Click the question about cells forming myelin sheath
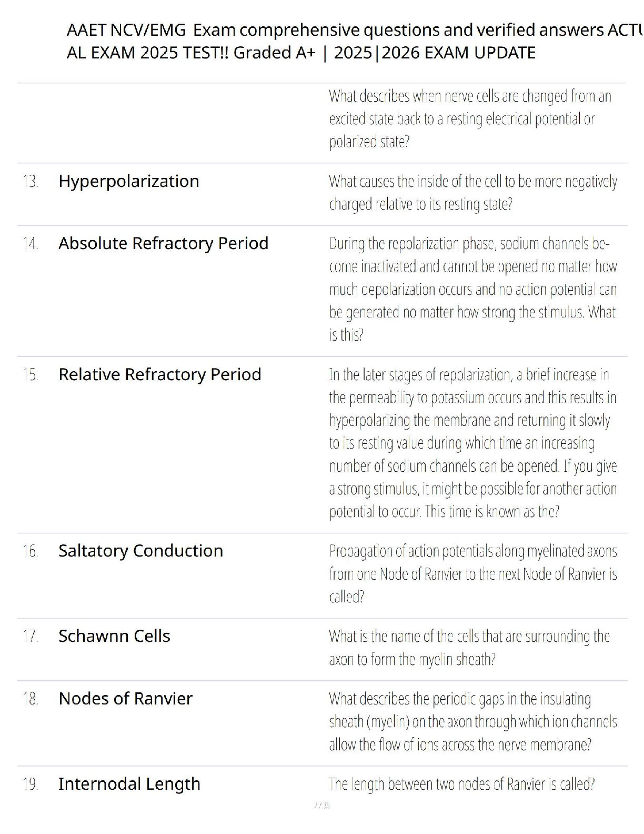Screen dimensions: 644x834 click(468, 648)
